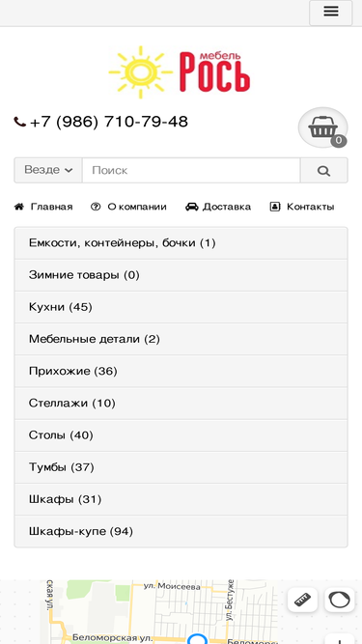Click the Мебель Рось logo
Screen dimensions: 362x644
tap(180, 72)
